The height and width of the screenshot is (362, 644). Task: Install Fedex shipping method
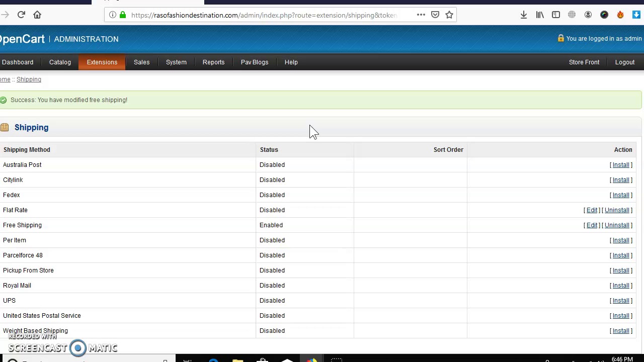pyautogui.click(x=621, y=195)
